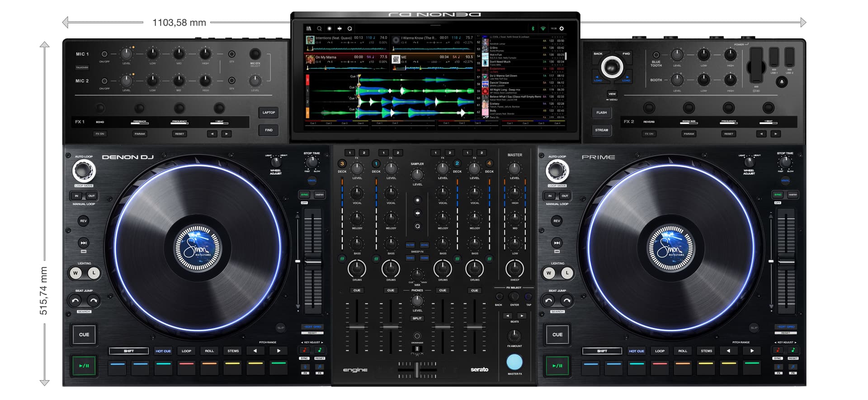Image resolution: width=868 pixels, height=400 pixels.
Task: Toggle MIC 2 ON/OFF button
Action: pos(104,81)
